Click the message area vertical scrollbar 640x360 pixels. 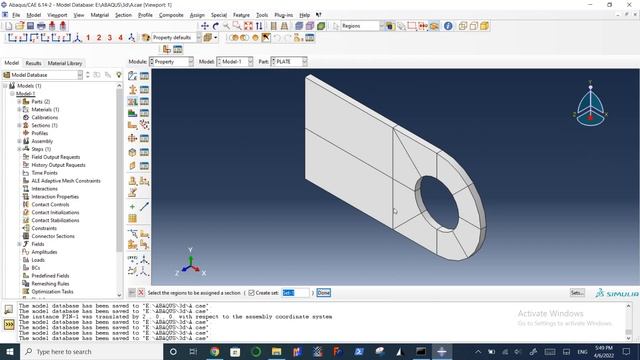pyautogui.click(x=629, y=322)
